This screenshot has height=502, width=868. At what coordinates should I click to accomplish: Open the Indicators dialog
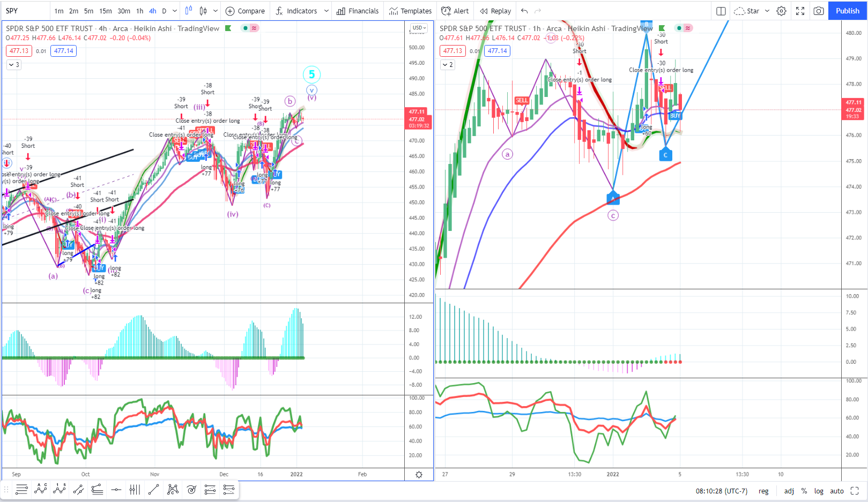[296, 11]
